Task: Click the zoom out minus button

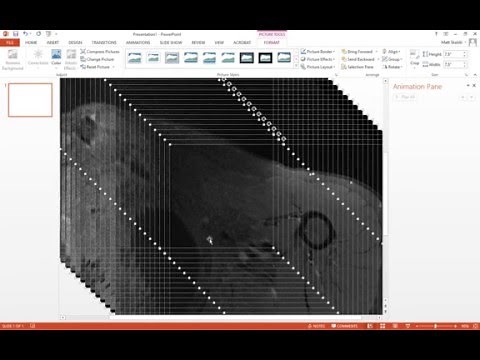Action: (x=416, y=326)
